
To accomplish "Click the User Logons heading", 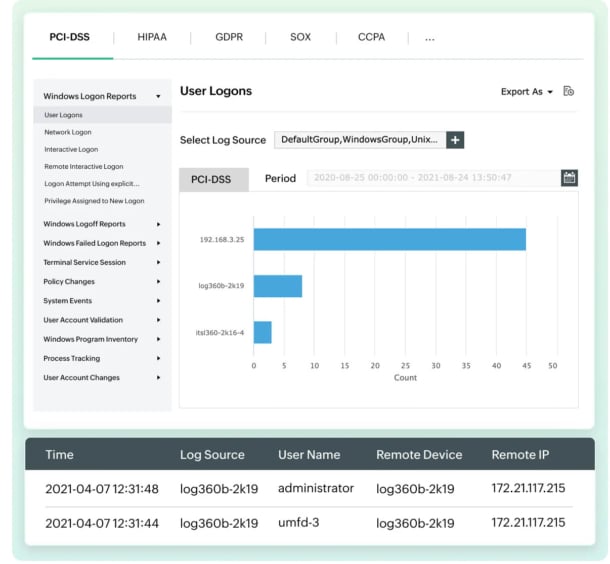I will pos(216,91).
